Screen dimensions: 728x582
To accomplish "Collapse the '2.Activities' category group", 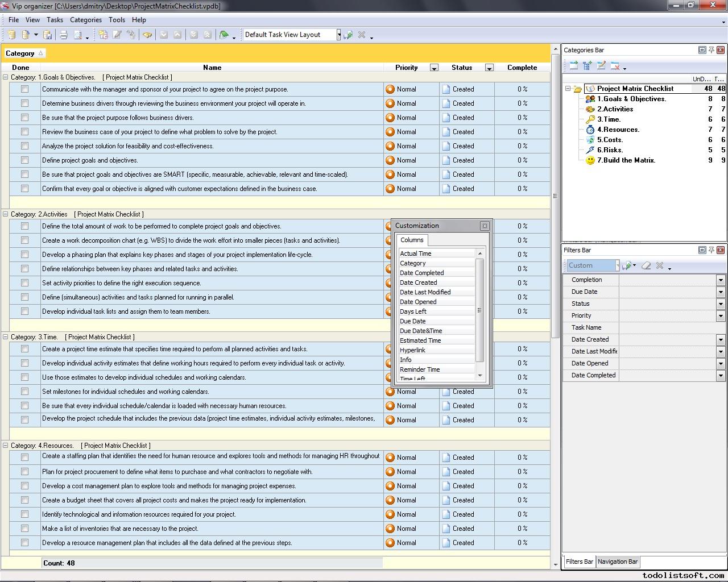I will pos(6,214).
